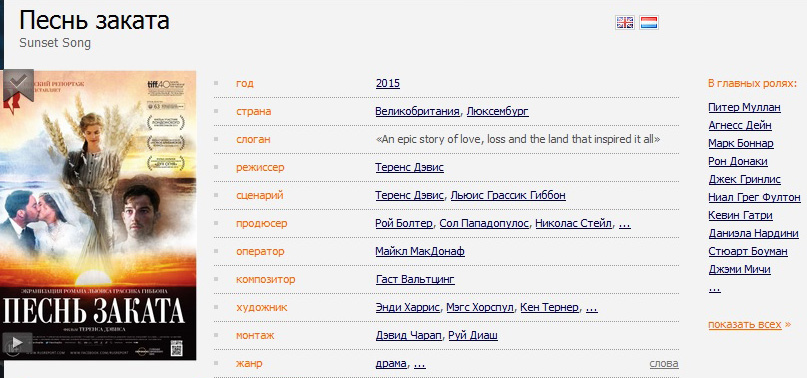Click показать всех link

click(x=745, y=324)
